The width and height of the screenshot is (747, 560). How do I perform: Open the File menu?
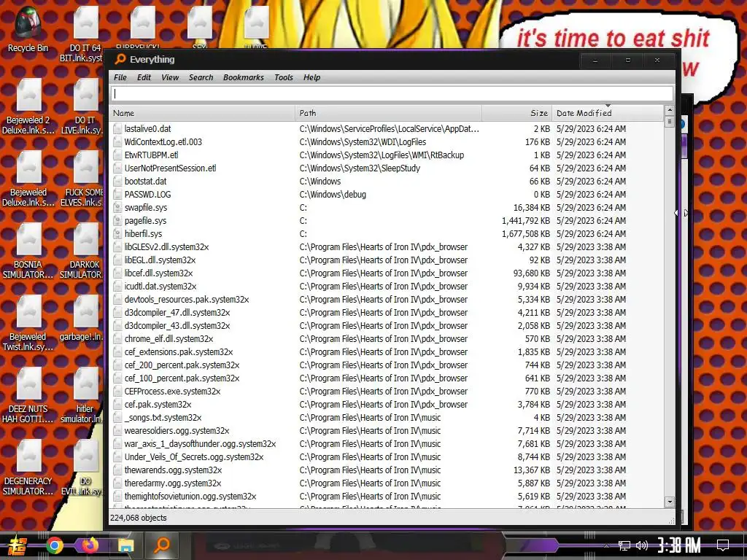(120, 77)
